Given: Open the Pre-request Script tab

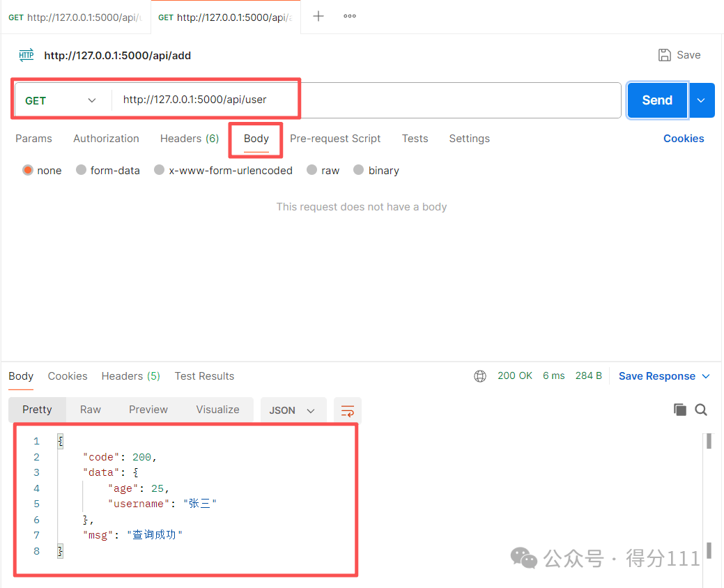Looking at the screenshot, I should (x=335, y=139).
